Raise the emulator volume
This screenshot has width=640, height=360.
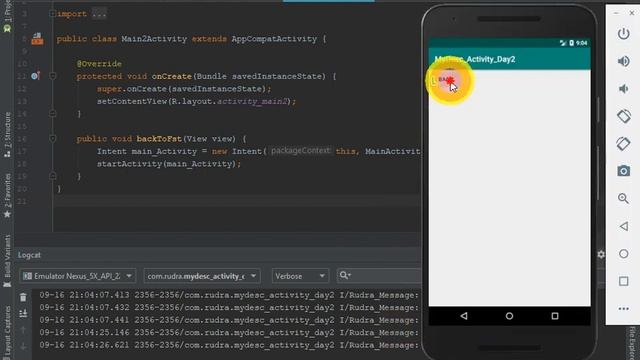click(623, 61)
